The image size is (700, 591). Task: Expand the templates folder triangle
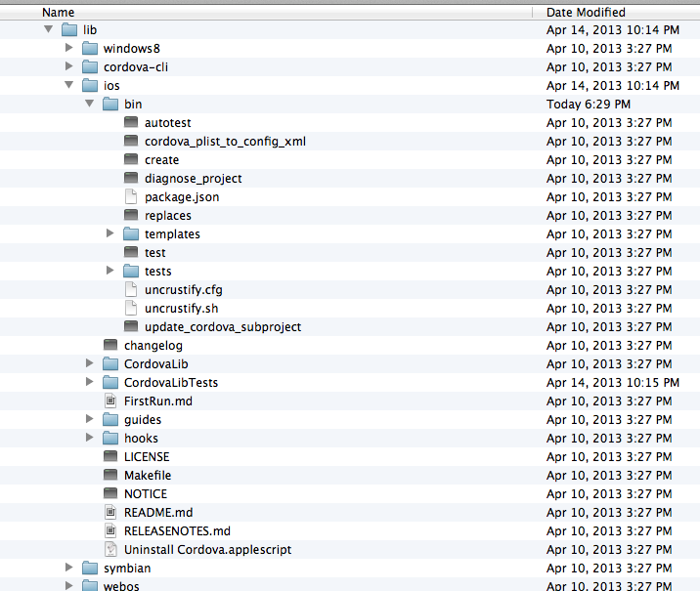click(x=109, y=233)
